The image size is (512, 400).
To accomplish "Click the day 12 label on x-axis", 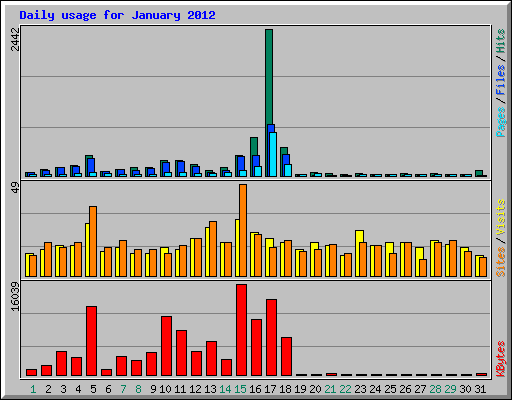I will coord(195,389).
